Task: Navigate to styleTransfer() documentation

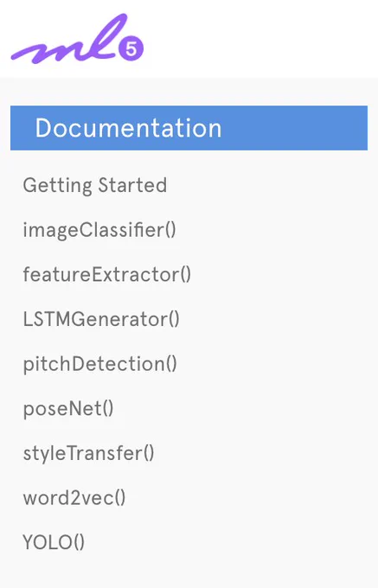Action: 88,453
